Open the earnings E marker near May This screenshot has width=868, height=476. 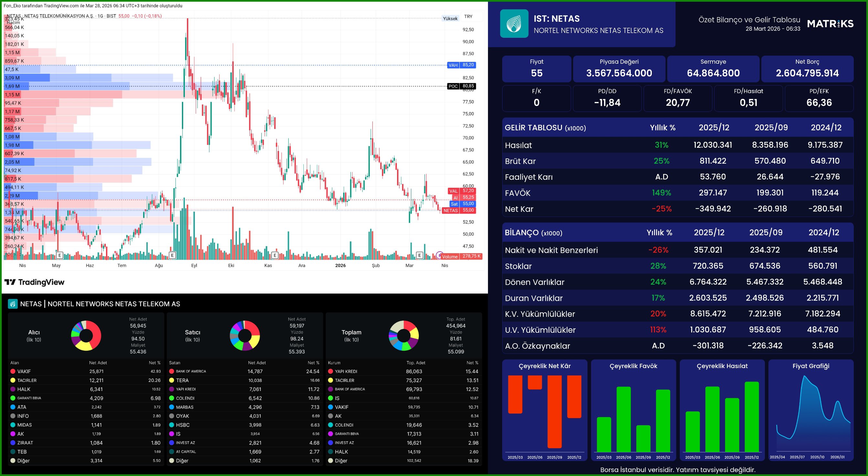coord(60,255)
